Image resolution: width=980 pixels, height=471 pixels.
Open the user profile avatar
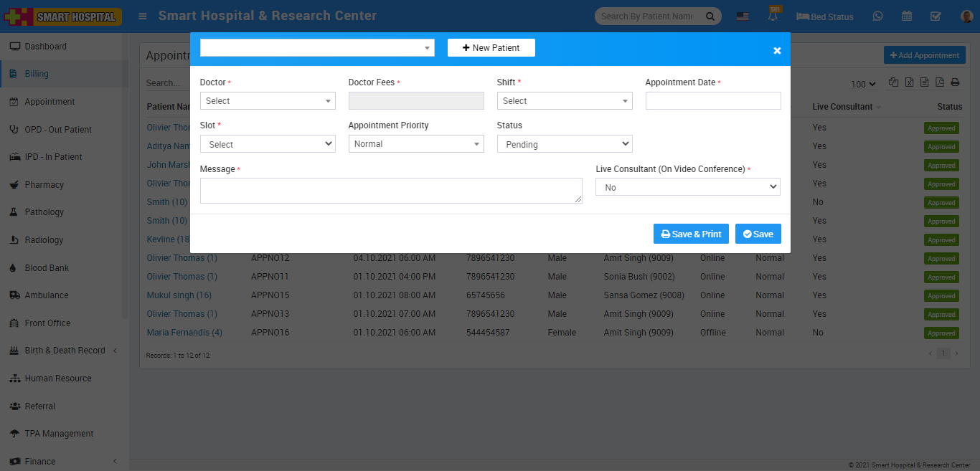tap(966, 16)
